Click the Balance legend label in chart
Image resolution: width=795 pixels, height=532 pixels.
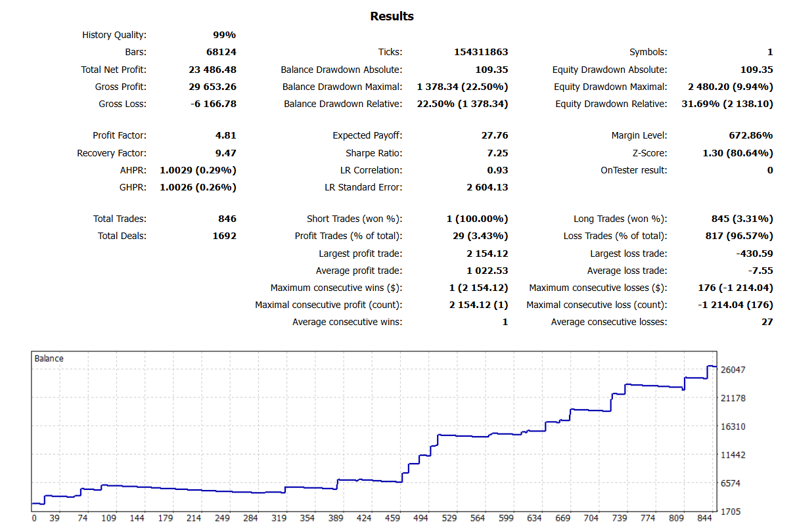tap(49, 359)
